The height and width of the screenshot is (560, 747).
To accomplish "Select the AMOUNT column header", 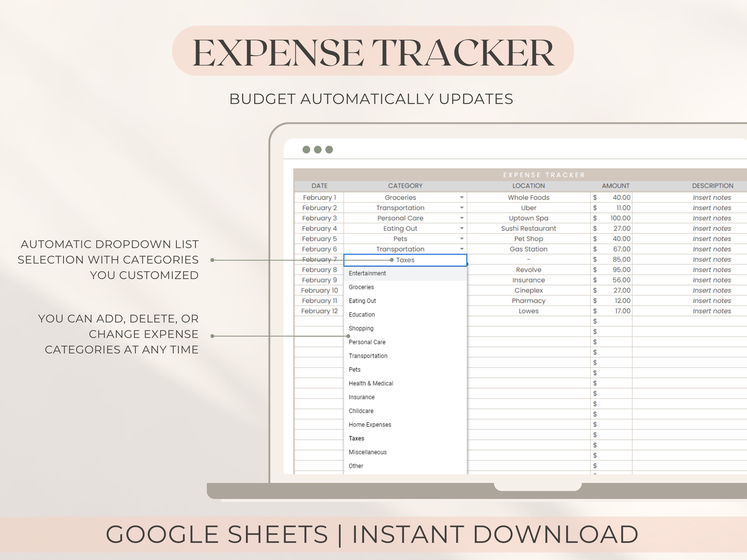I will tap(615, 186).
